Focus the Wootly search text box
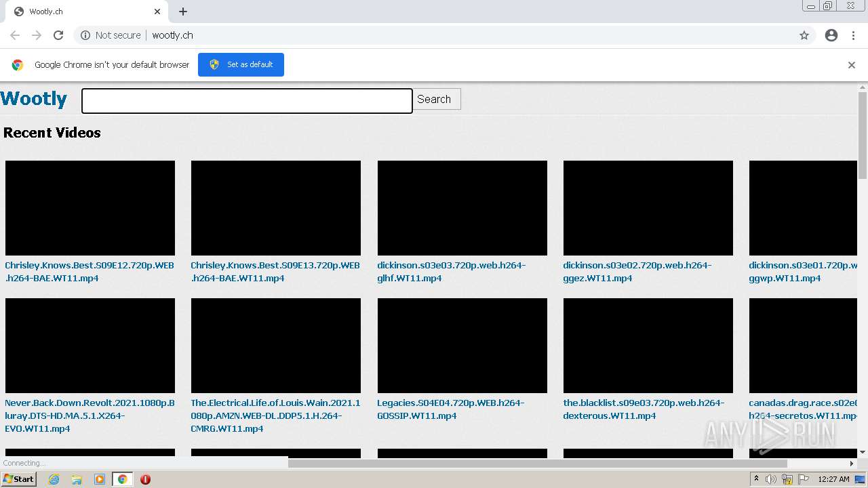This screenshot has height=488, width=868. 247,101
